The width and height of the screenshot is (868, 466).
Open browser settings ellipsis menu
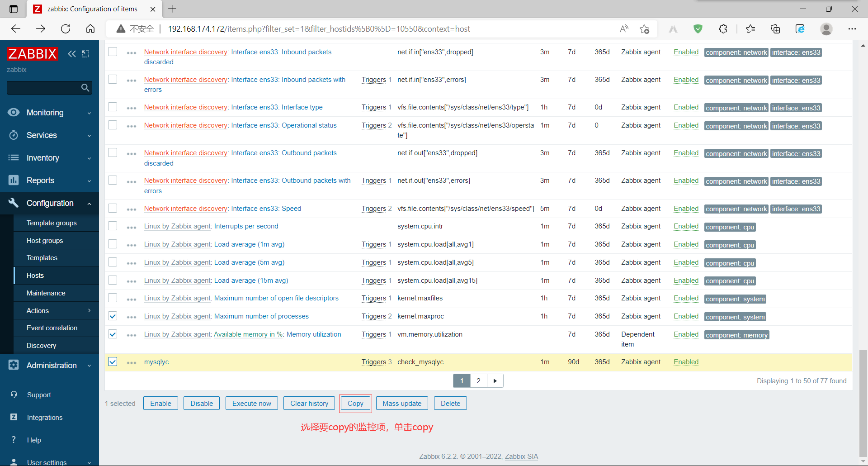pos(852,29)
